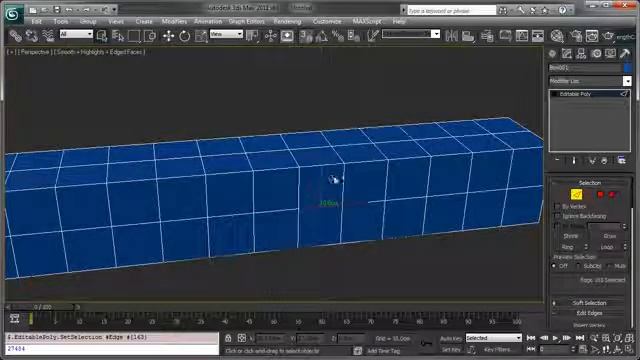The height and width of the screenshot is (360, 640).
Task: Enable the By Vertex checkbox
Action: tap(557, 206)
